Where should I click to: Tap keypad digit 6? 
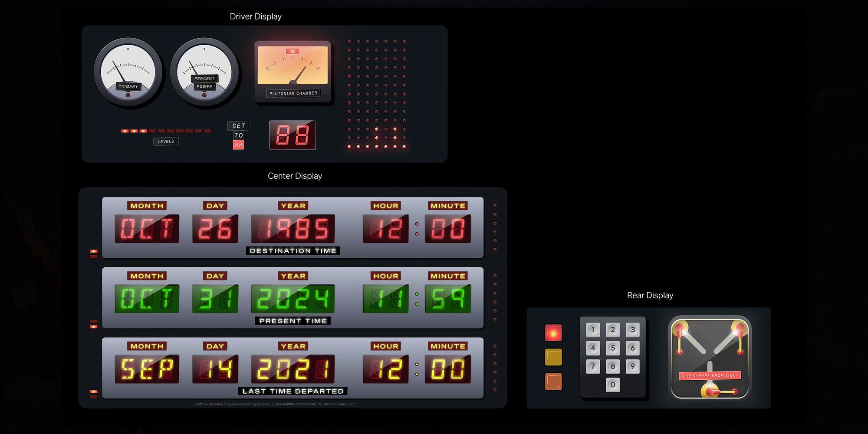[x=633, y=348]
